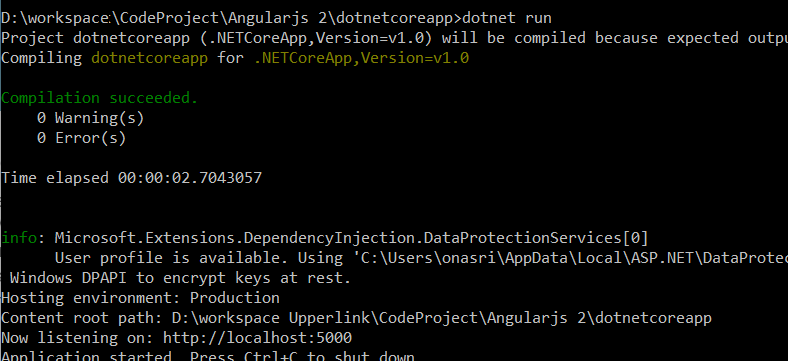Viewport: 788px width, 361px height.
Task: Click the 'dotnet run' command text
Action: tap(506, 18)
